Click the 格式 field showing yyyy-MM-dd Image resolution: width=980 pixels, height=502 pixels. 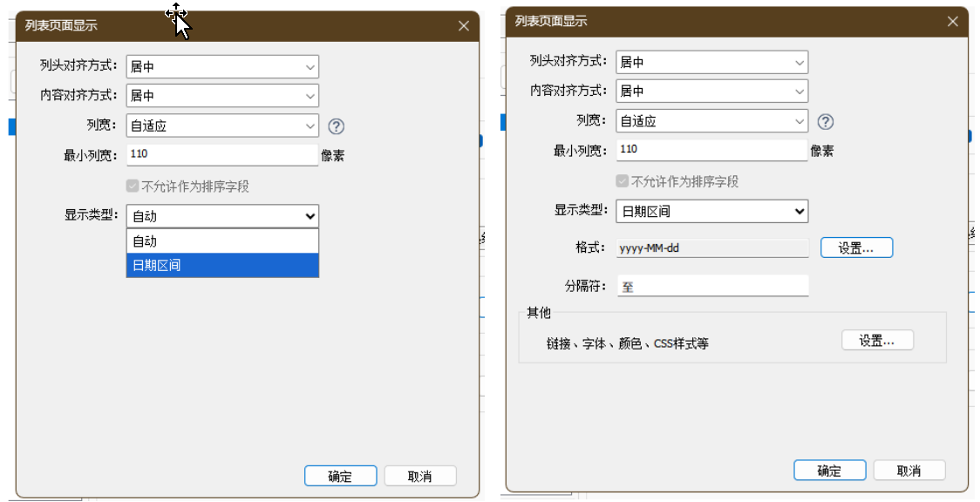click(711, 248)
